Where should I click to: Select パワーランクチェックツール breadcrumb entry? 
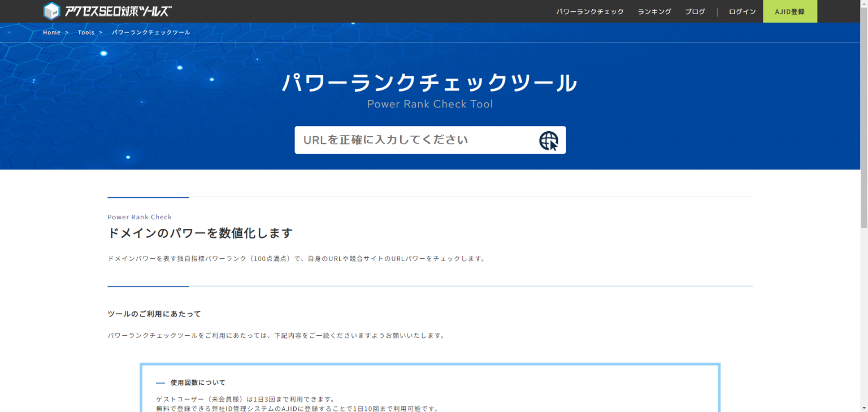[x=151, y=32]
